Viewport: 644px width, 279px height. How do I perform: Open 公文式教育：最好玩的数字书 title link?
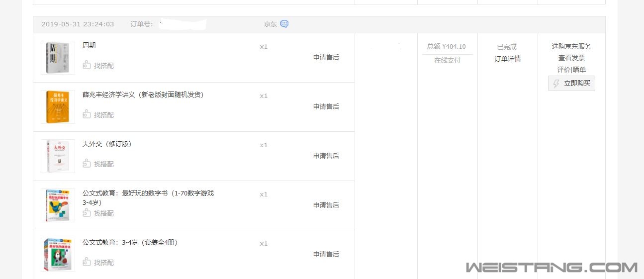tap(148, 197)
